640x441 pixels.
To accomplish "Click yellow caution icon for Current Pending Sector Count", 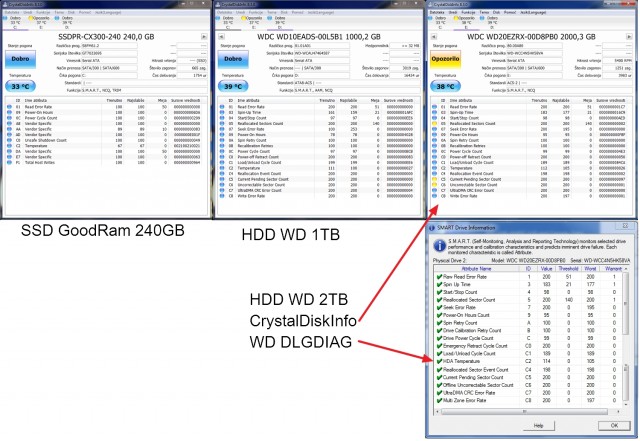I will [x=434, y=179].
